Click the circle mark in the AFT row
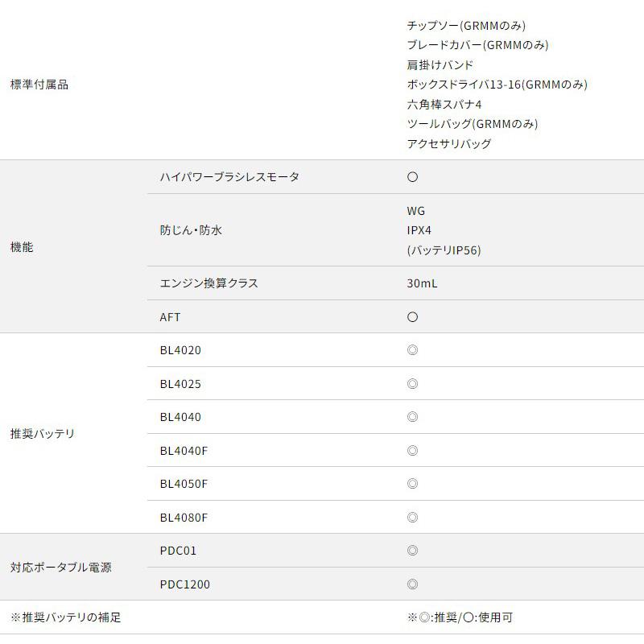This screenshot has width=644, height=644. [x=413, y=317]
